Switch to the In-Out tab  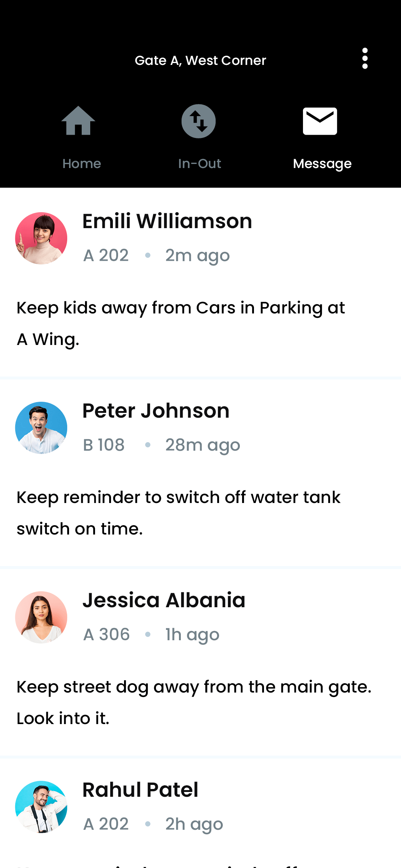199,163
